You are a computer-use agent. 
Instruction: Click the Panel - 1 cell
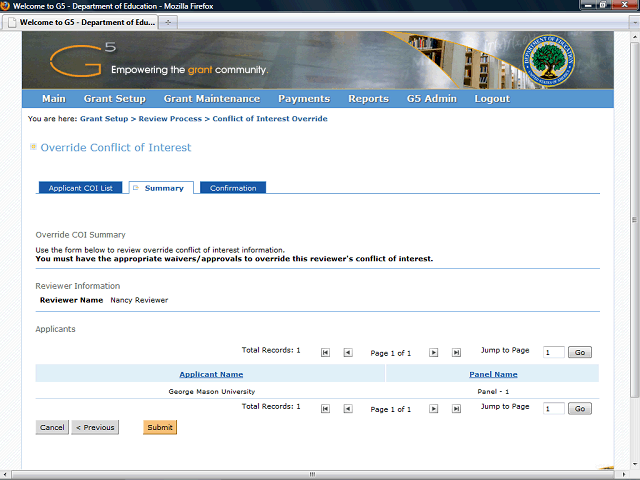(493, 391)
